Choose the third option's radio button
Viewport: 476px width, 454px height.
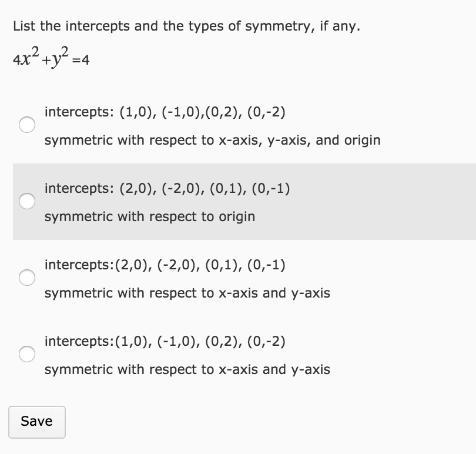point(26,278)
